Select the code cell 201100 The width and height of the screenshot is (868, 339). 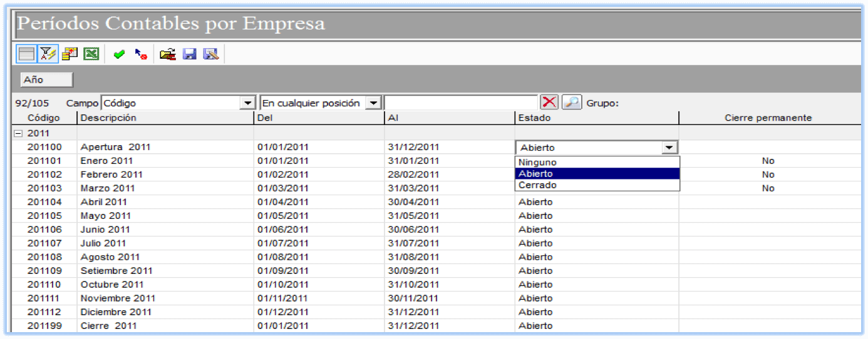(44, 147)
